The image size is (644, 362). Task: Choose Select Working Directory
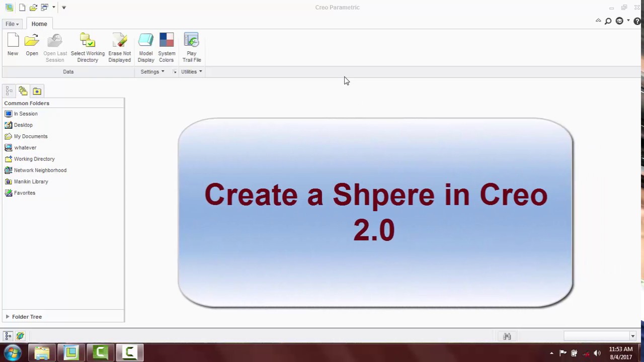click(x=88, y=48)
